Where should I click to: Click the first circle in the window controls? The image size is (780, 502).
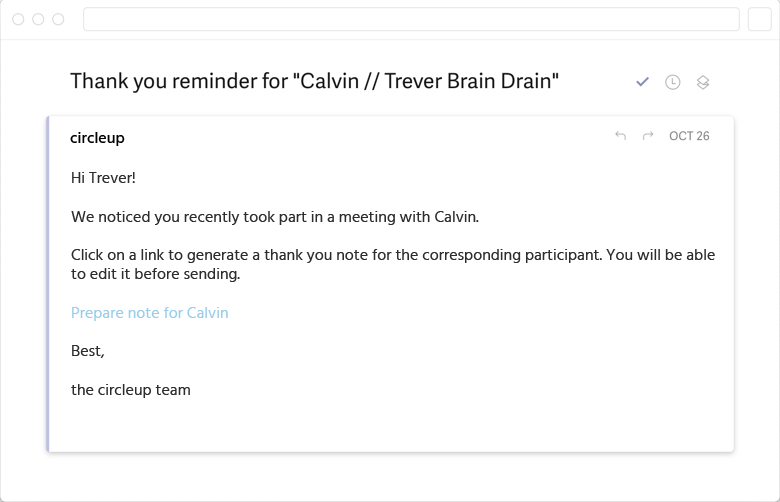click(18, 19)
